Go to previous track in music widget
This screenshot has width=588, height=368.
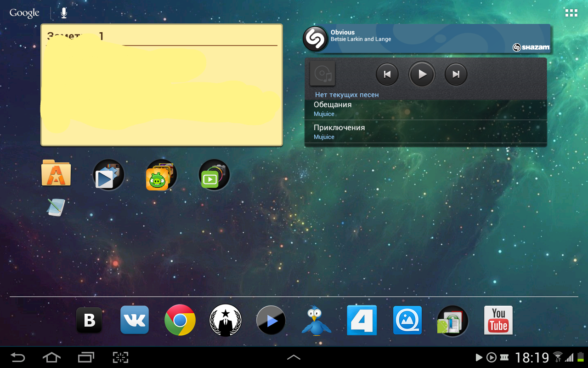click(x=387, y=74)
